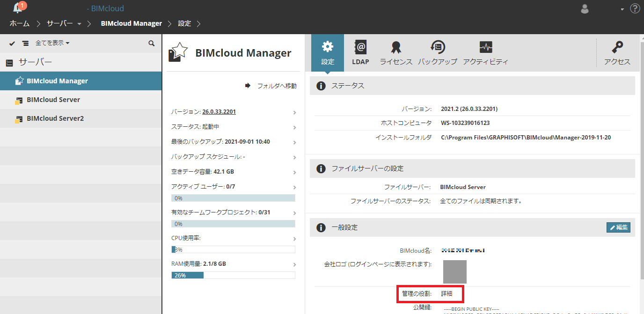Open the アクセス key icon
This screenshot has height=314, width=644.
tap(617, 52)
